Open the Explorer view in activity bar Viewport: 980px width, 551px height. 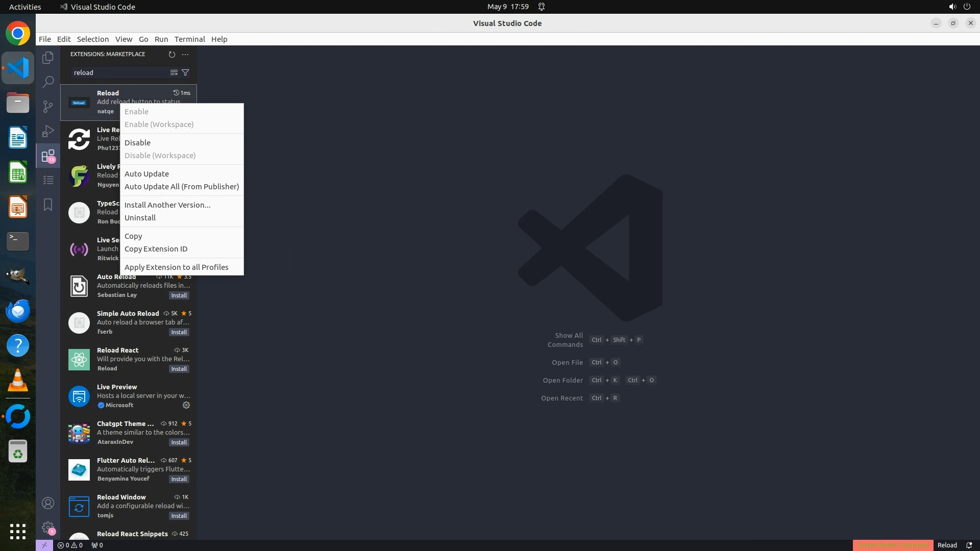coord(48,58)
